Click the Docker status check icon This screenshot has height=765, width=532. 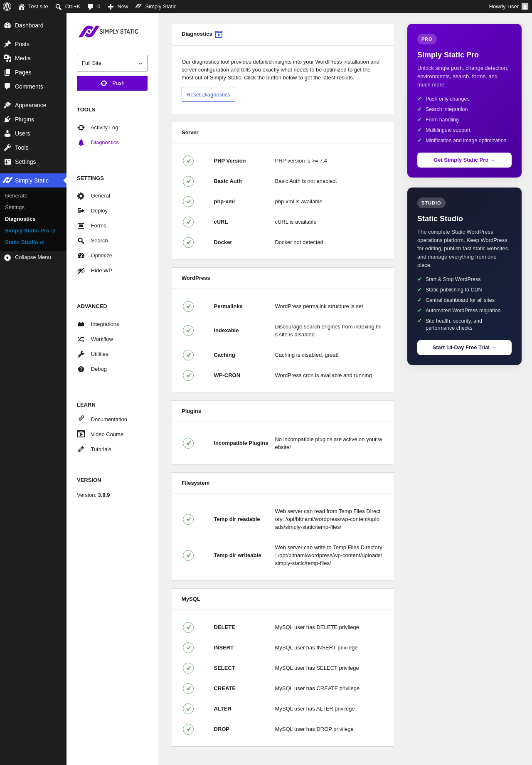[x=188, y=242]
